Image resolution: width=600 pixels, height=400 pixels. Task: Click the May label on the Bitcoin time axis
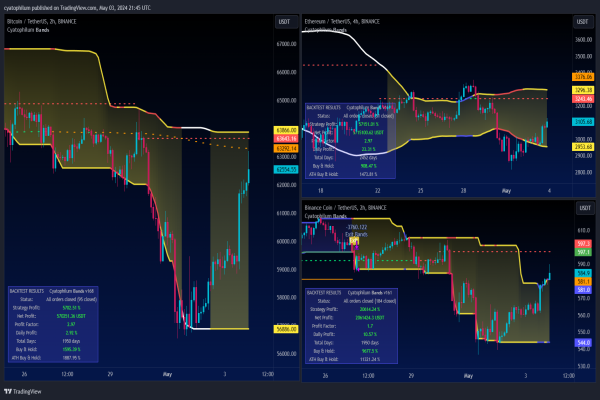point(167,374)
